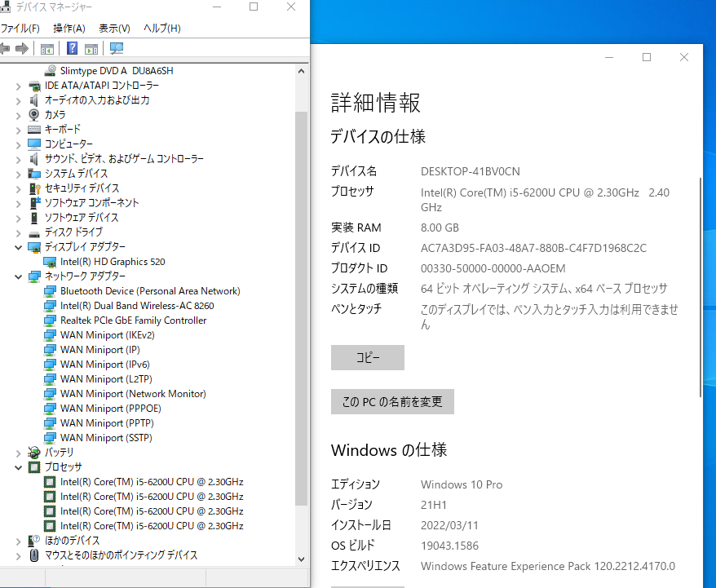716x588 pixels.
Task: Select Intel(R) Dual Band Wireless-AC 8260
Action: pyautogui.click(x=137, y=306)
